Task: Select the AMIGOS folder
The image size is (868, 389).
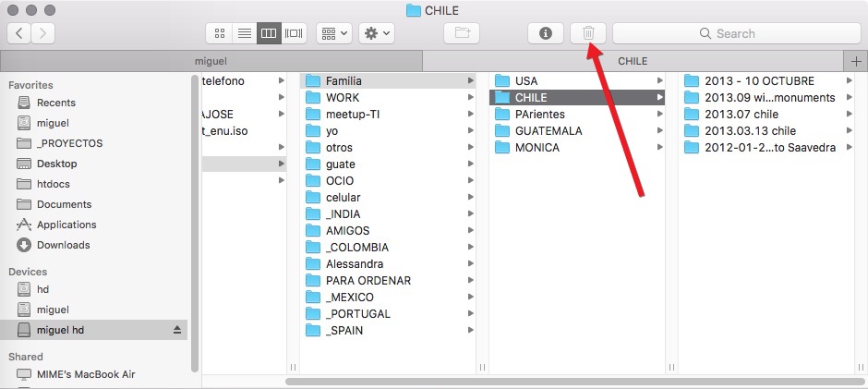Action: [x=388, y=230]
